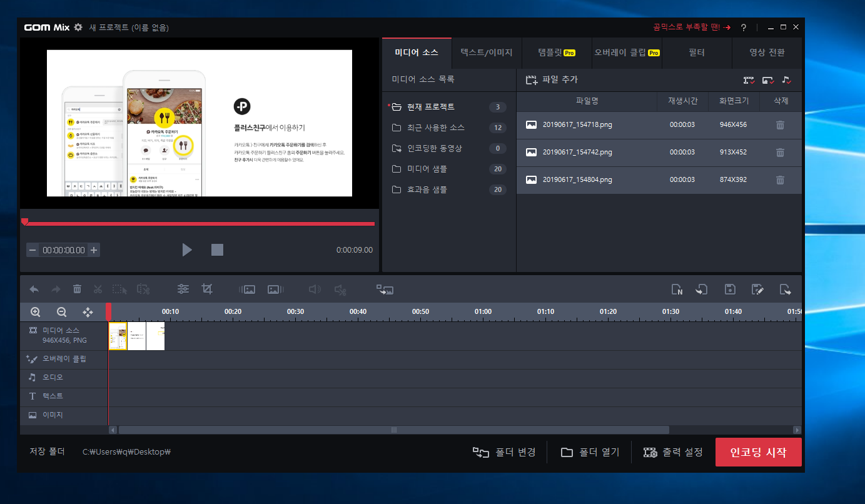Zoom in the timeline
This screenshot has height=504, width=865.
click(36, 312)
